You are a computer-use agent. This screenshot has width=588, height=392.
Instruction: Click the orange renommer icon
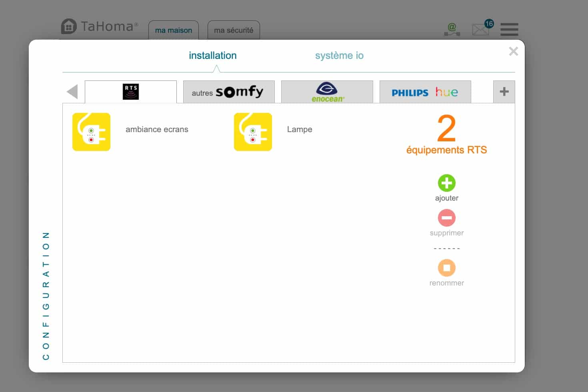pos(447,268)
